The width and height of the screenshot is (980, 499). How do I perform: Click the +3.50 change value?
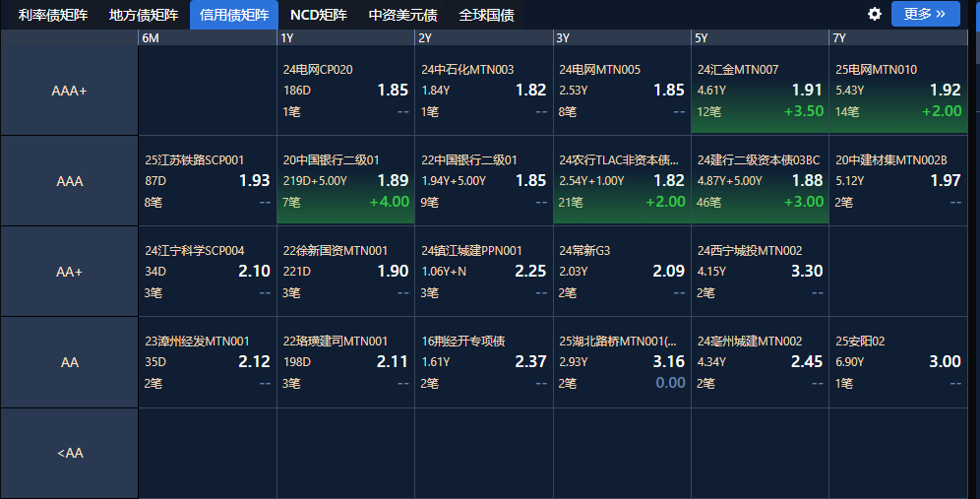(x=804, y=111)
